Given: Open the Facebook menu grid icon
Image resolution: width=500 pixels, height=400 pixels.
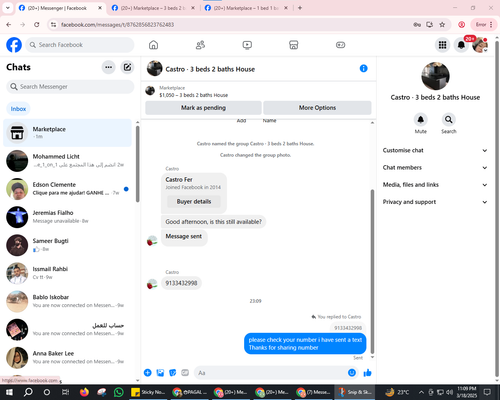Looking at the screenshot, I should click(x=442, y=45).
